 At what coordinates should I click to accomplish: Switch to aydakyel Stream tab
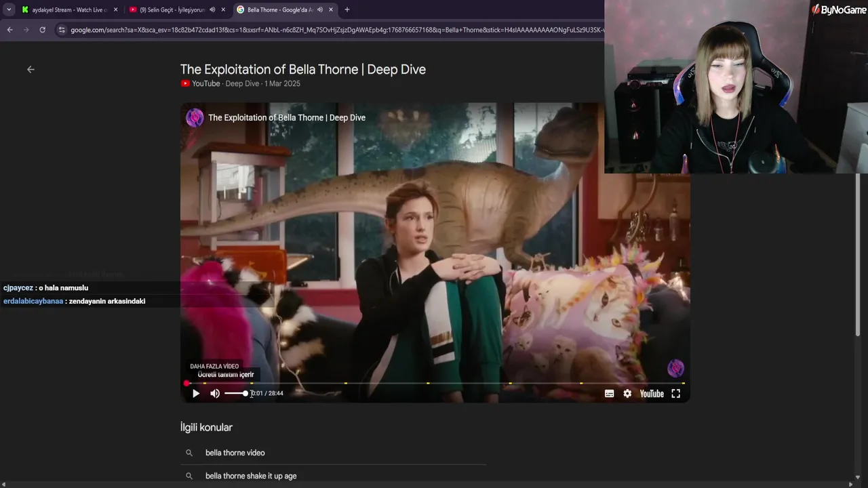point(70,9)
